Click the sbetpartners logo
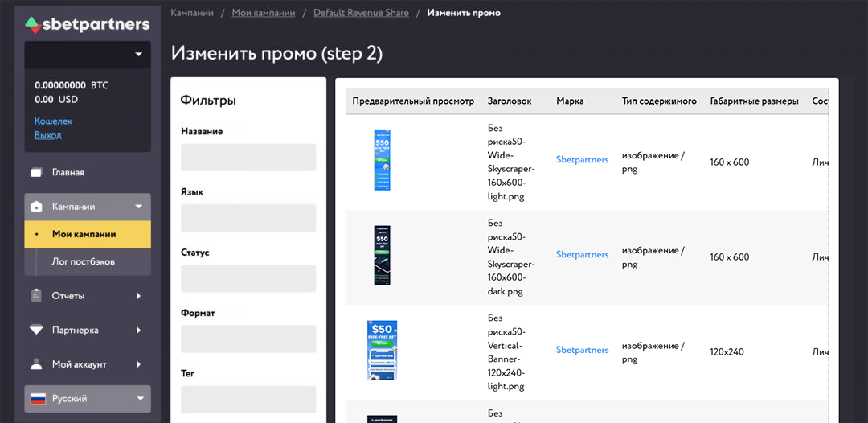Screen dimensions: 868x423 (87, 24)
